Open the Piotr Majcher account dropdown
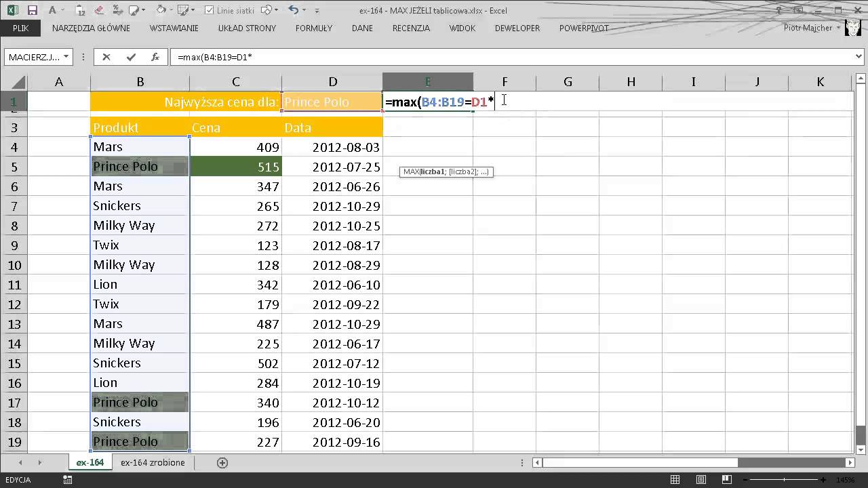The width and height of the screenshot is (868, 488). 838,28
